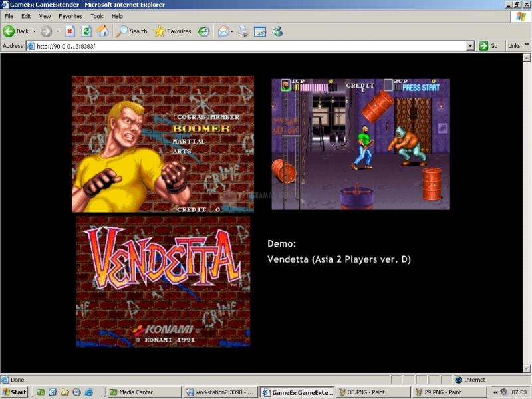Open Favorites star toolbar button
The height and width of the screenshot is (399, 532).
pyautogui.click(x=172, y=31)
